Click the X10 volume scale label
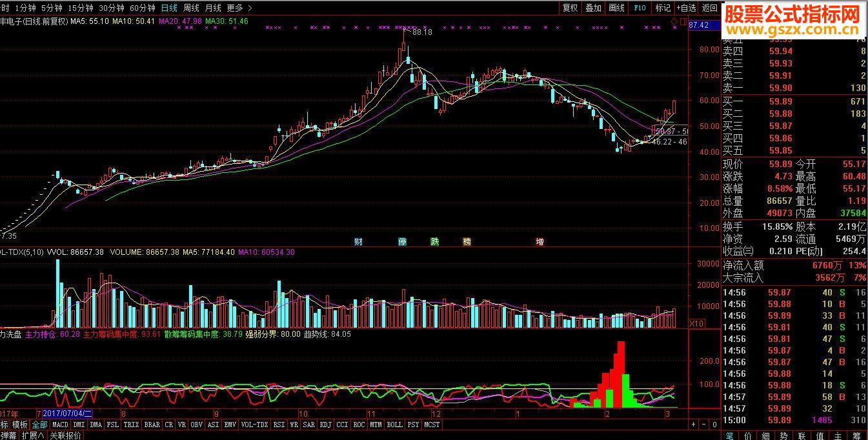This screenshot has height=440, width=868. [698, 323]
